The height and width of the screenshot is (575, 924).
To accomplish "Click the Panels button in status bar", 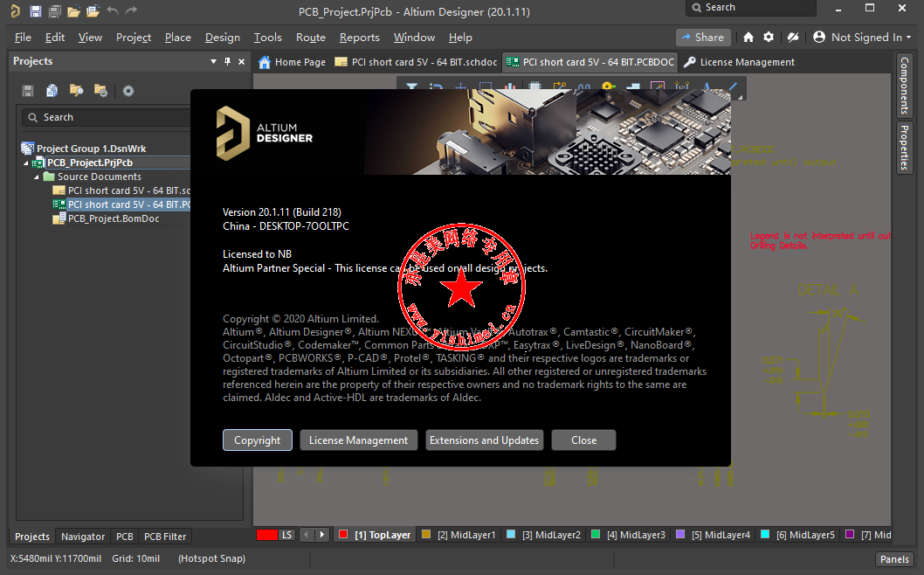I will (894, 559).
